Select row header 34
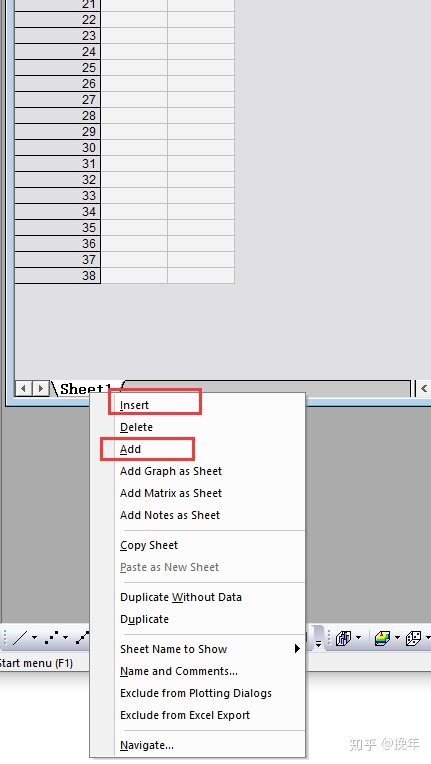 coord(57,211)
